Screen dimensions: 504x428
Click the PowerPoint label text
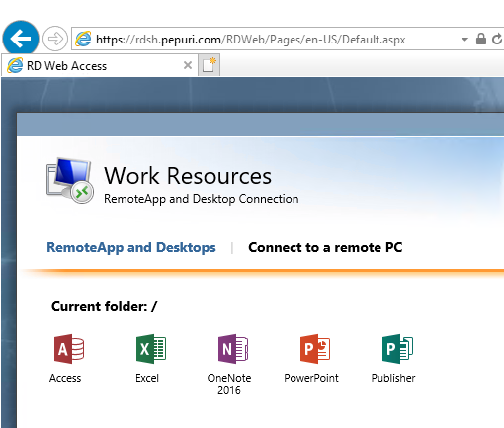click(311, 378)
